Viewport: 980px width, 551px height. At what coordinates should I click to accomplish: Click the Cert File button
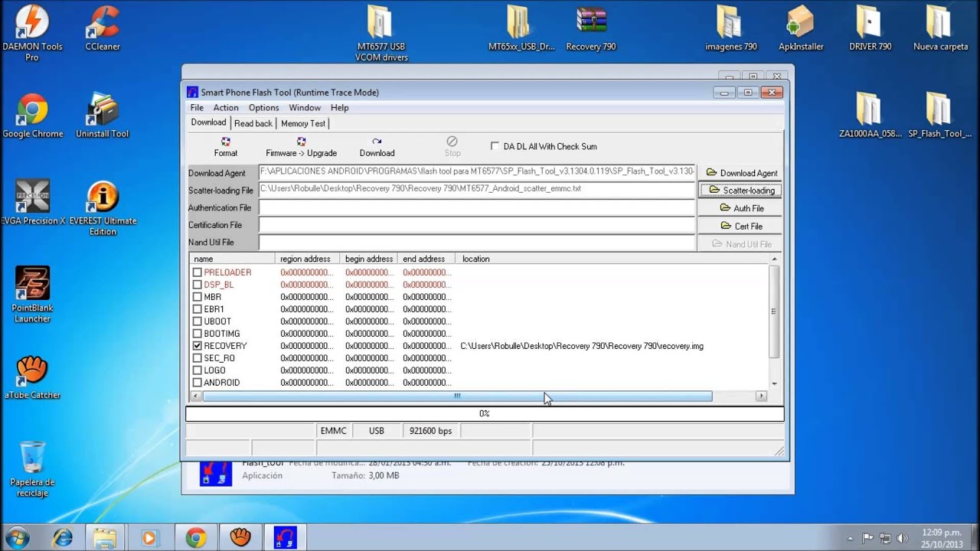741,227
